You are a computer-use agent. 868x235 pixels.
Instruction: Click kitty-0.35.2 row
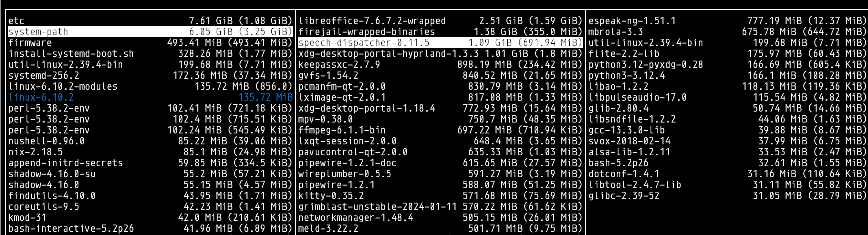click(x=331, y=196)
